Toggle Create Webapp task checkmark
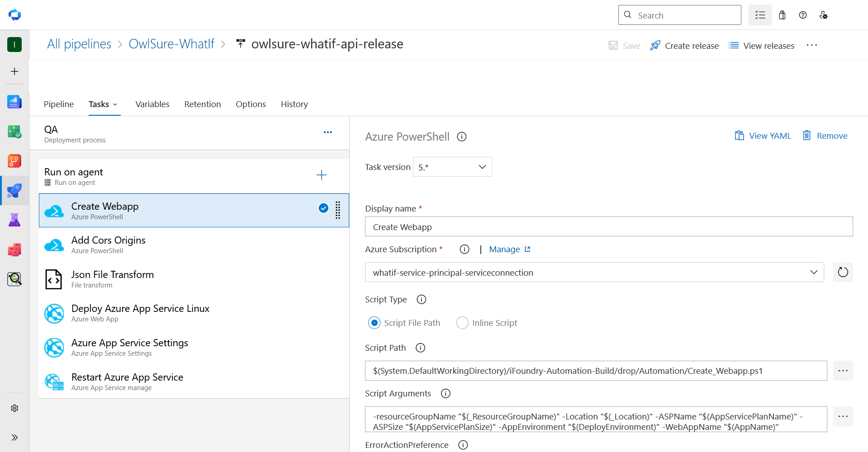The image size is (868, 452). (323, 208)
